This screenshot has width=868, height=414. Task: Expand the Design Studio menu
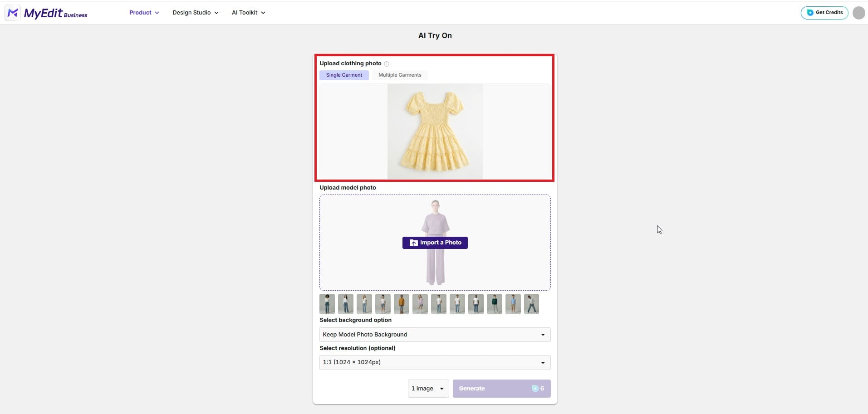(195, 12)
